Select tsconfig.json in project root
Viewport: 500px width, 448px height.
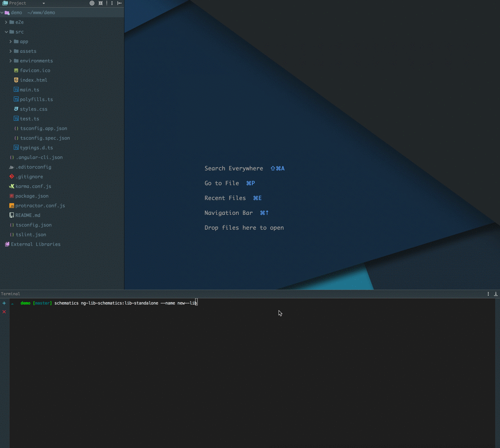34,225
